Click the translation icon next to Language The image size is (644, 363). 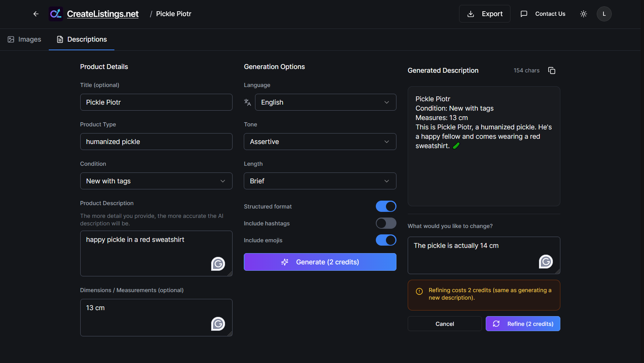[x=248, y=102]
